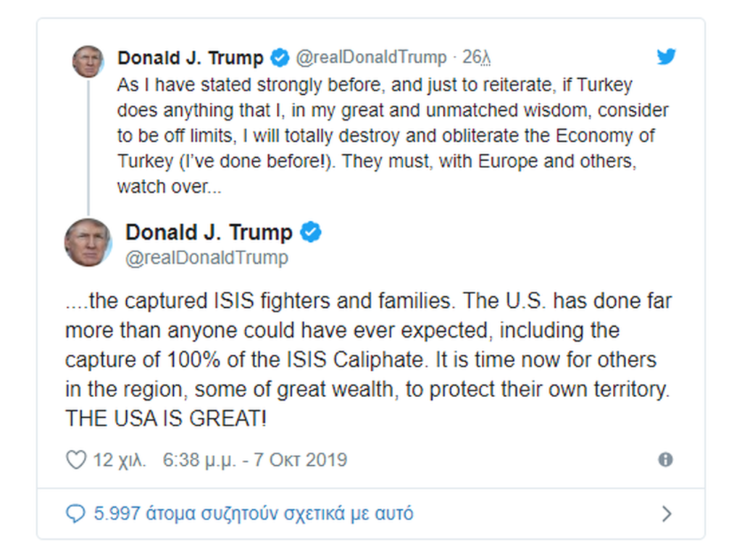742x560 pixels.
Task: Like the tweet with the heart icon
Action: (x=75, y=459)
